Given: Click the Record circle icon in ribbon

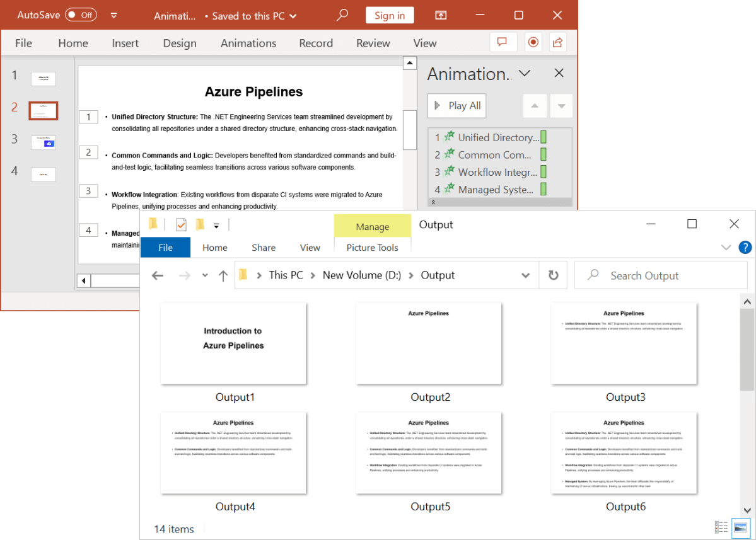Looking at the screenshot, I should click(x=533, y=42).
